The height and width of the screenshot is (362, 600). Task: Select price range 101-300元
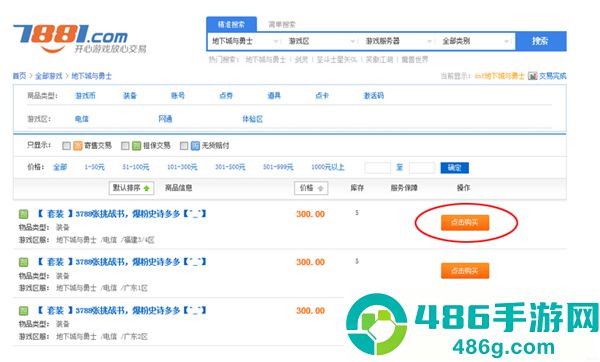182,167
